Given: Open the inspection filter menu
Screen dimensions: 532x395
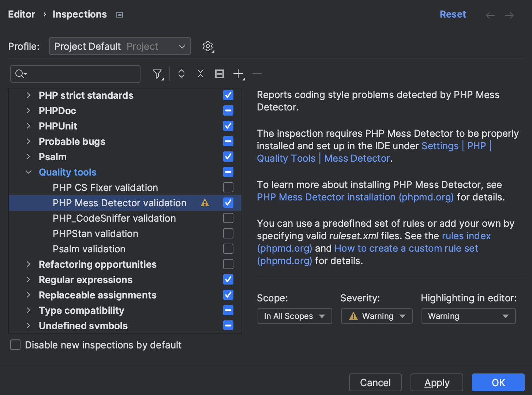Looking at the screenshot, I should point(157,74).
